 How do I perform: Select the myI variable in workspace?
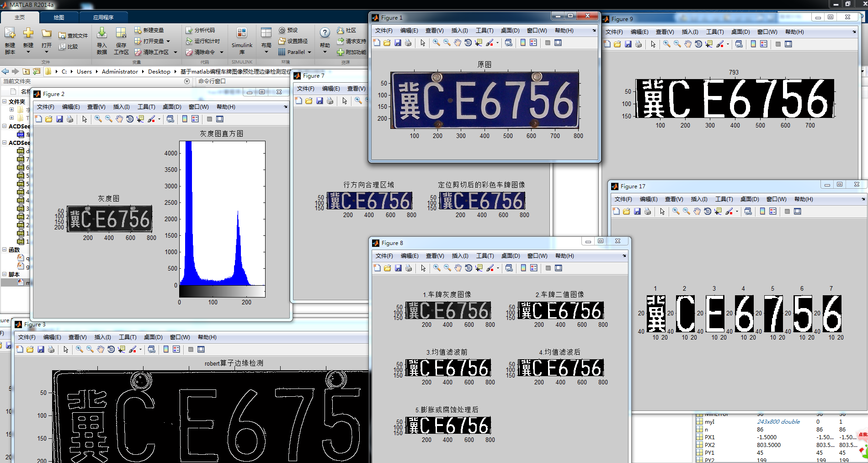click(x=709, y=422)
